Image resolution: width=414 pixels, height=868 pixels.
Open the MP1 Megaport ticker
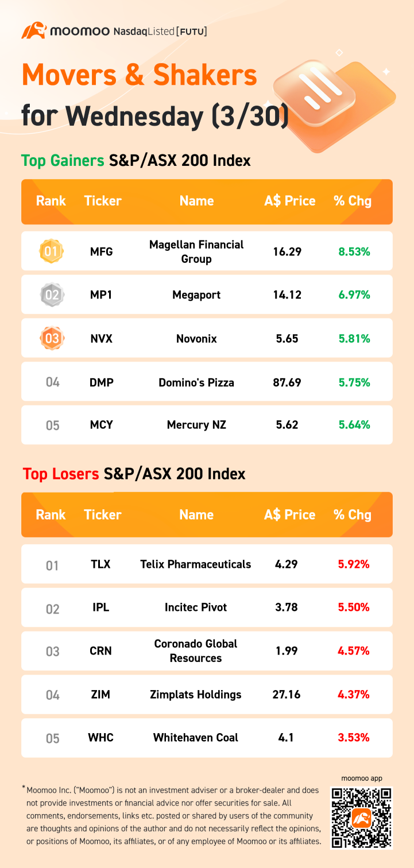click(x=101, y=295)
